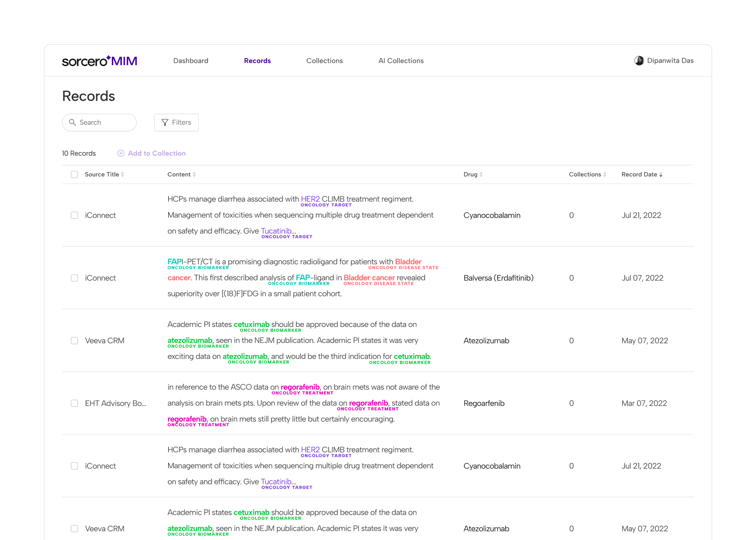This screenshot has height=540, width=756.
Task: Click the sorcero MIM logo
Action: [99, 61]
